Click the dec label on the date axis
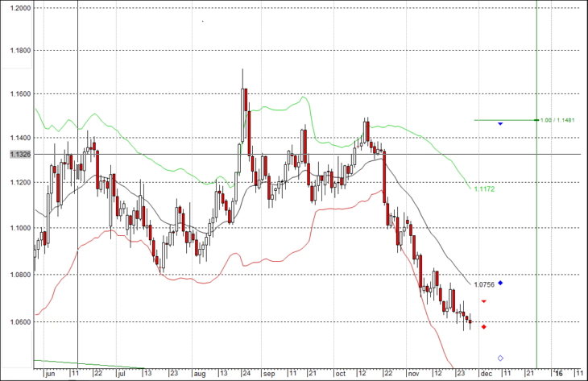 pyautogui.click(x=487, y=374)
